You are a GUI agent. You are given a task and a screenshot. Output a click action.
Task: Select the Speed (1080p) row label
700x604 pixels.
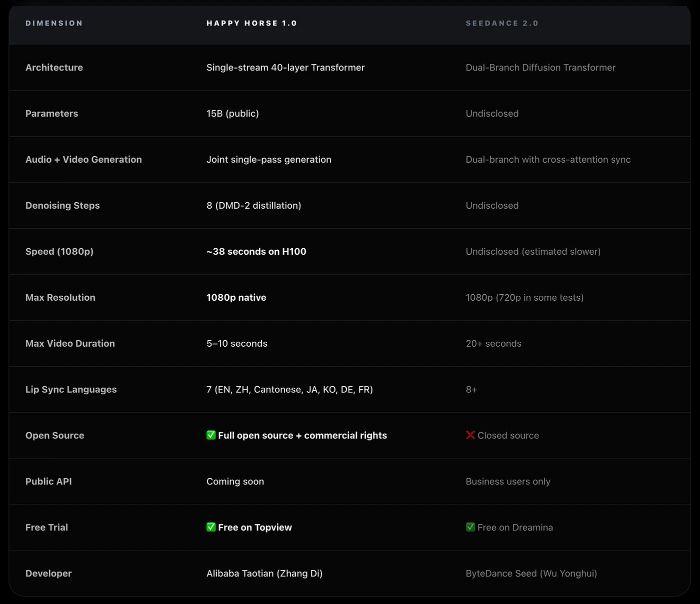tap(59, 252)
